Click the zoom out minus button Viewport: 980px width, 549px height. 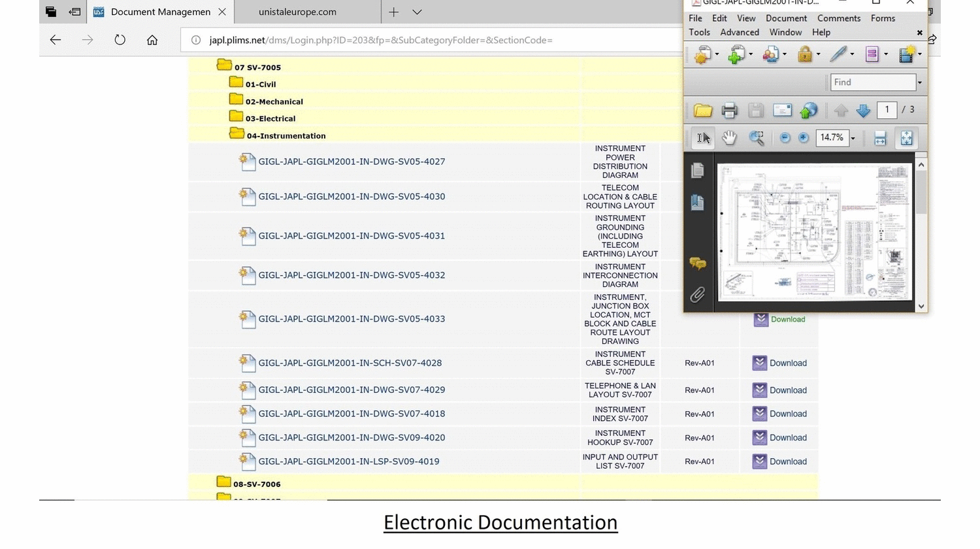pyautogui.click(x=785, y=138)
